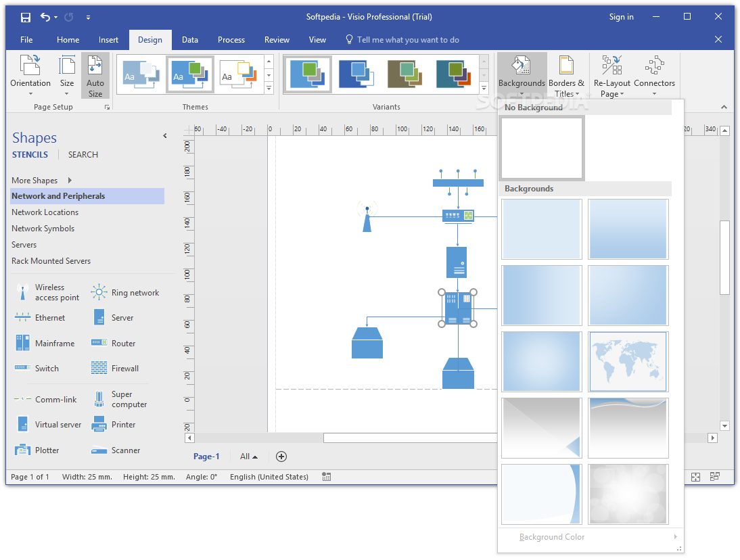Open the Connectors dropdown
Image resolution: width=740 pixels, height=560 pixels.
654,76
